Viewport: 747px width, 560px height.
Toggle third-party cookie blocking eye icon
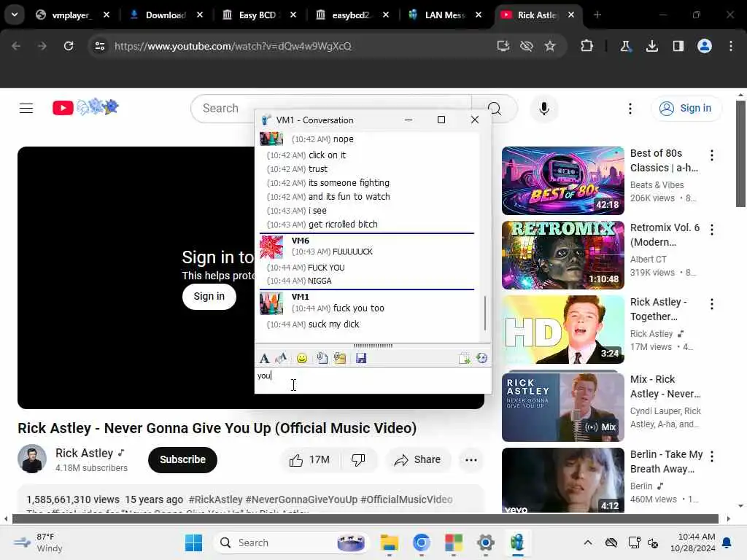[527, 46]
